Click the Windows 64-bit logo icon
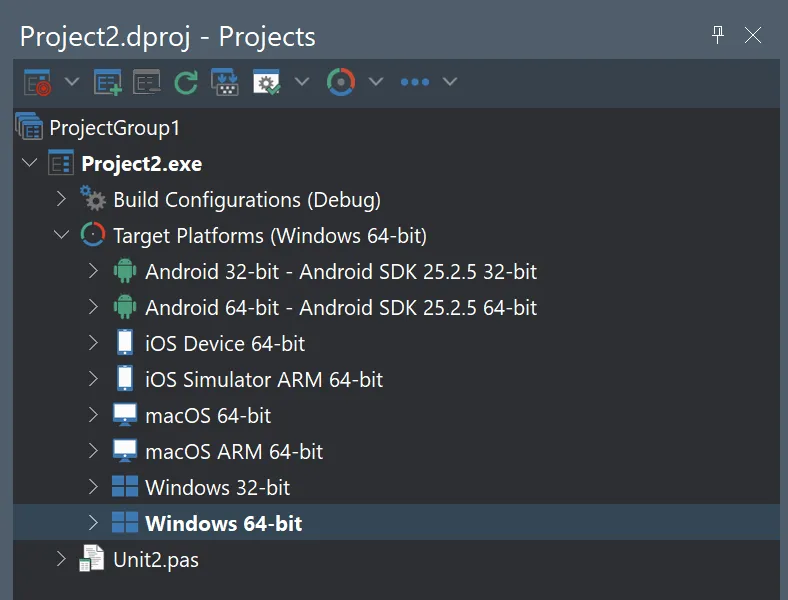 [125, 522]
